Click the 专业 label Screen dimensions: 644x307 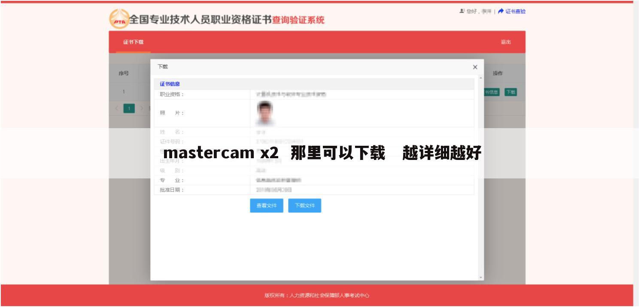click(172, 181)
